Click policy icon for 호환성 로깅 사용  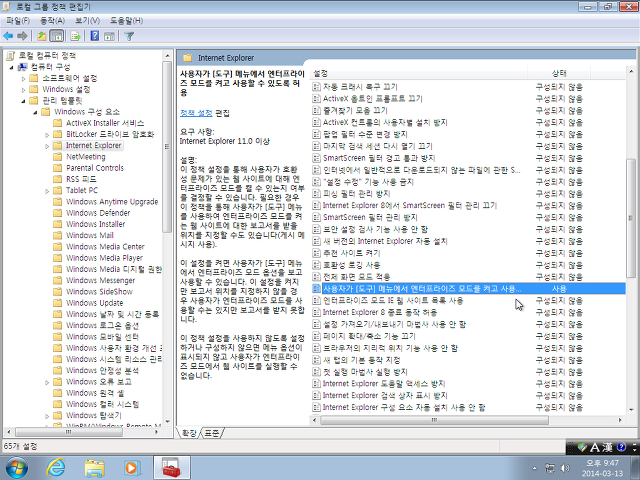click(x=316, y=265)
